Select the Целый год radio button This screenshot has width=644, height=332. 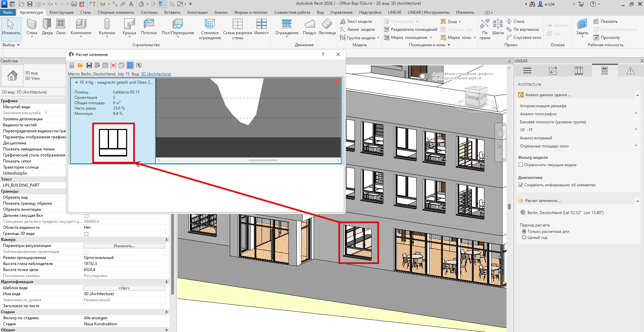(x=524, y=238)
